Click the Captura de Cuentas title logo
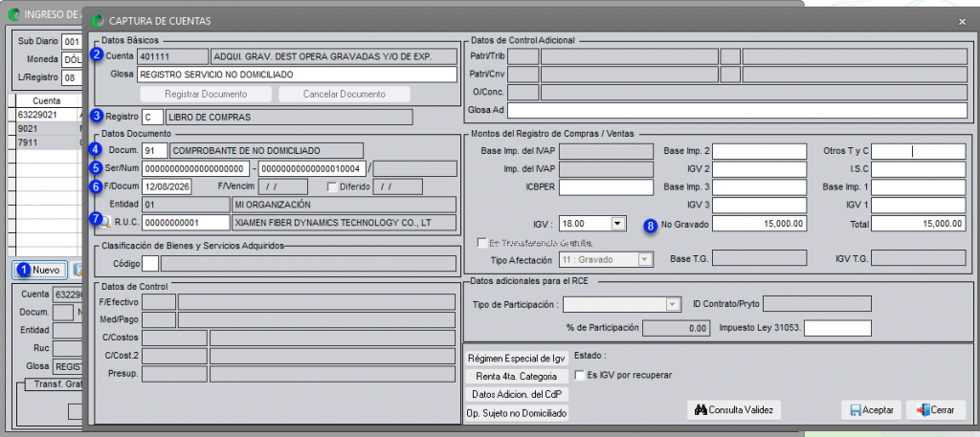 click(x=97, y=21)
